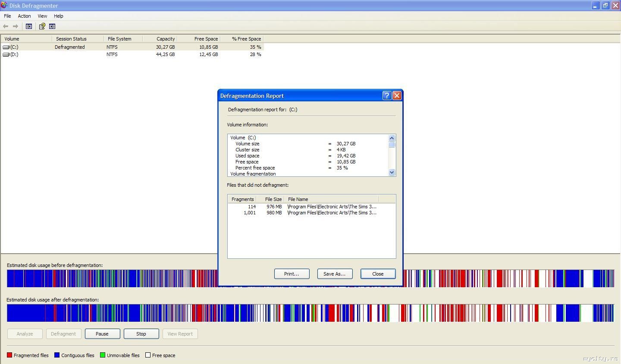Click the greyed-out View Report button

(180, 334)
